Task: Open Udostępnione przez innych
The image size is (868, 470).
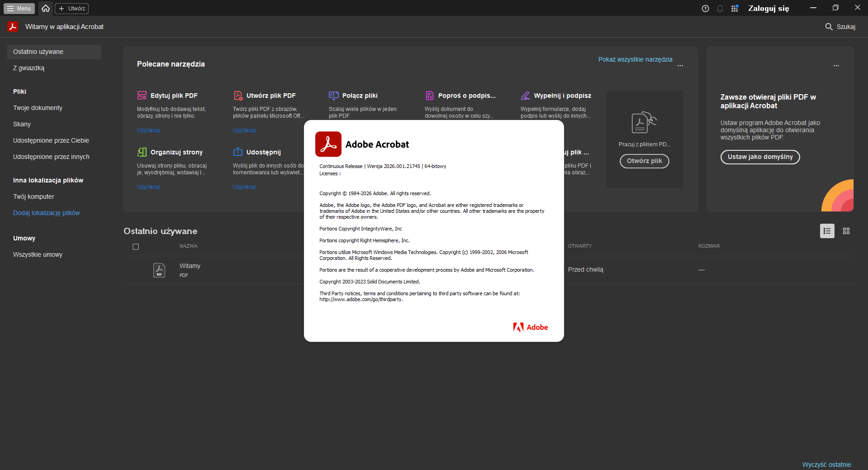Action: (x=54, y=157)
